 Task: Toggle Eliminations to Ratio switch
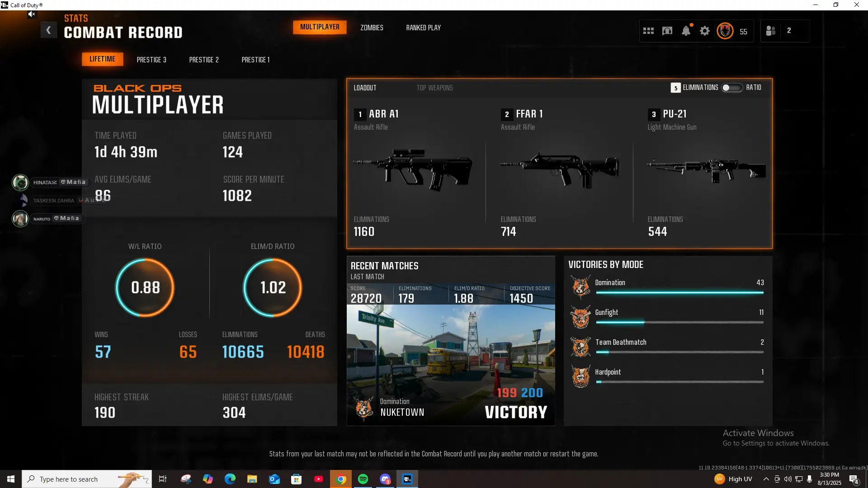pyautogui.click(x=731, y=88)
